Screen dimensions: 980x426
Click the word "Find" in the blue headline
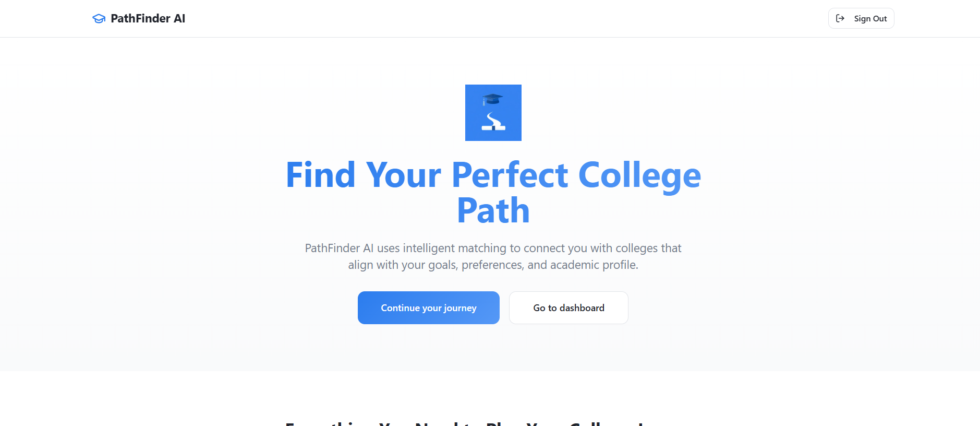[321, 175]
